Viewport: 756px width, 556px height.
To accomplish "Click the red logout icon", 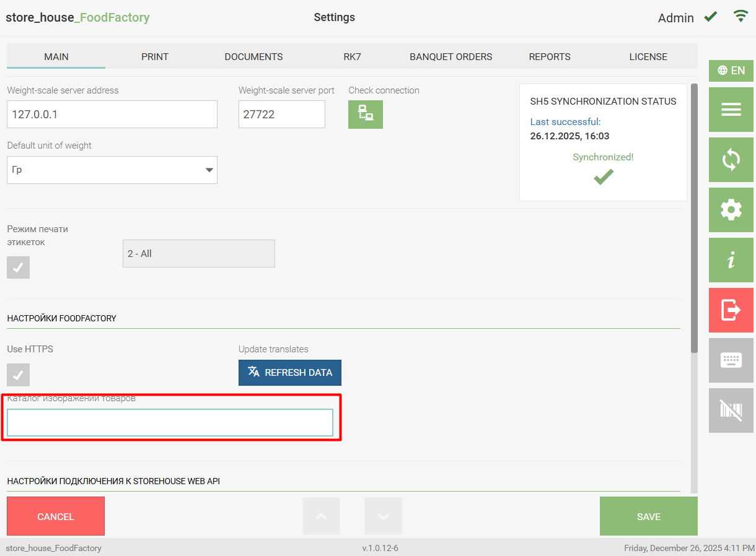I will [x=731, y=310].
